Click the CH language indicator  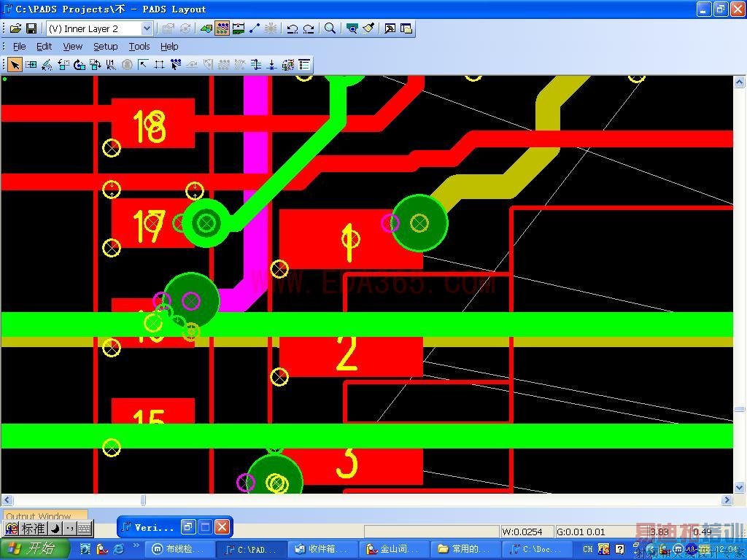pos(588,549)
